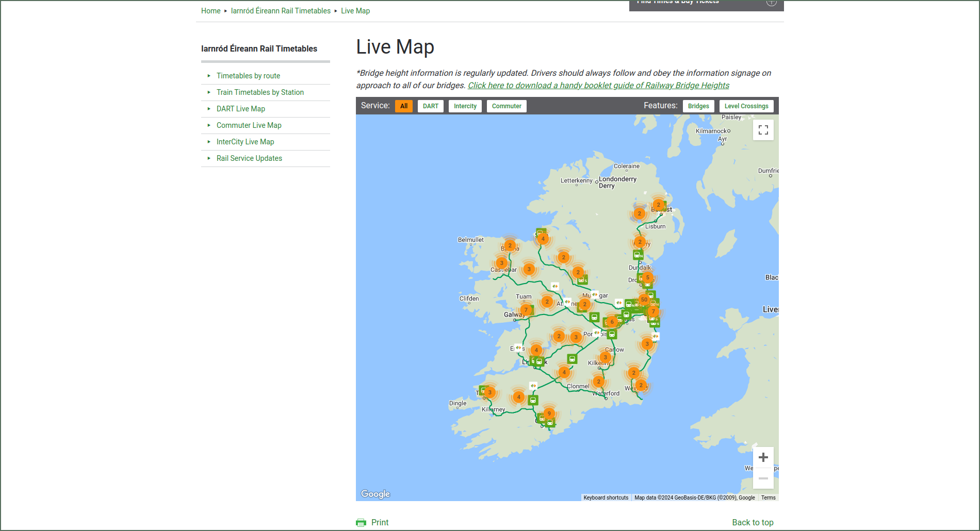Open the 4 cluster marker at Sligo
The width and height of the screenshot is (980, 531).
(543, 239)
